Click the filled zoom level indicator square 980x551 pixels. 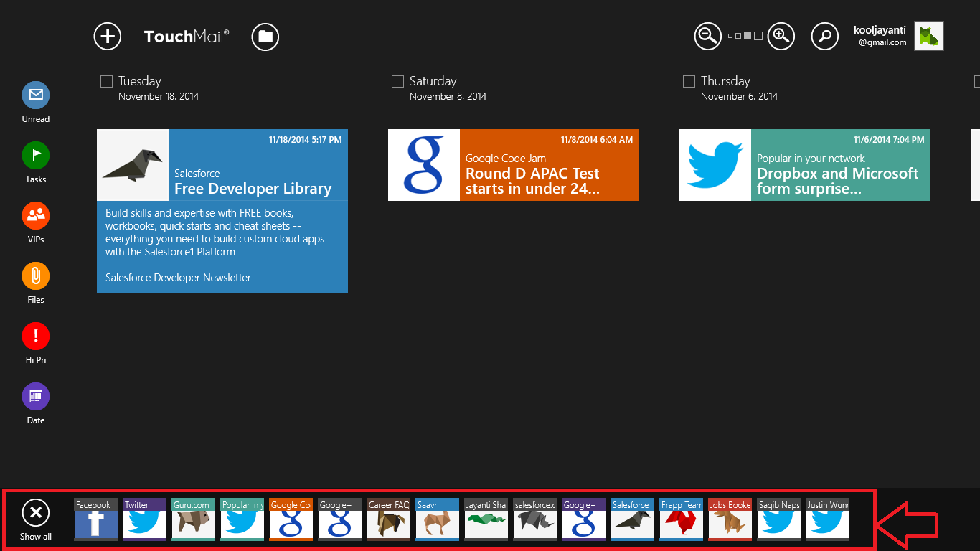[748, 36]
